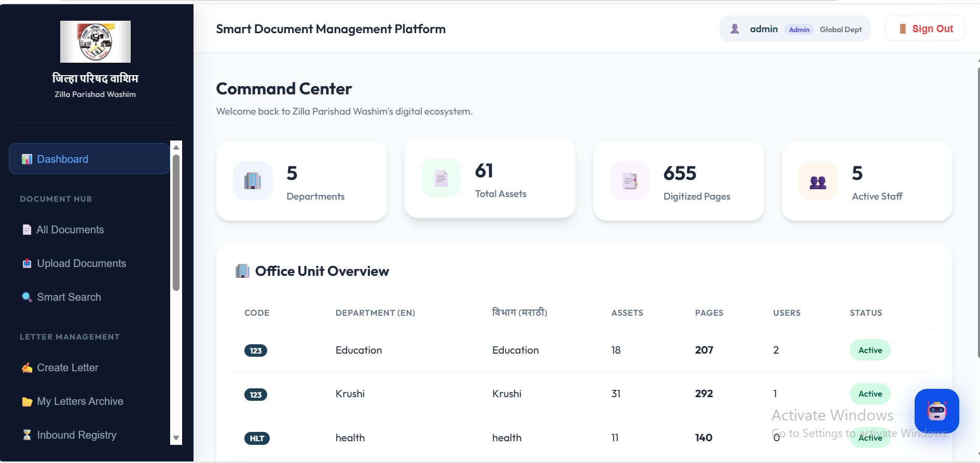Click the Create Letter writing-hand icon
This screenshot has width=980, height=463.
(x=27, y=368)
